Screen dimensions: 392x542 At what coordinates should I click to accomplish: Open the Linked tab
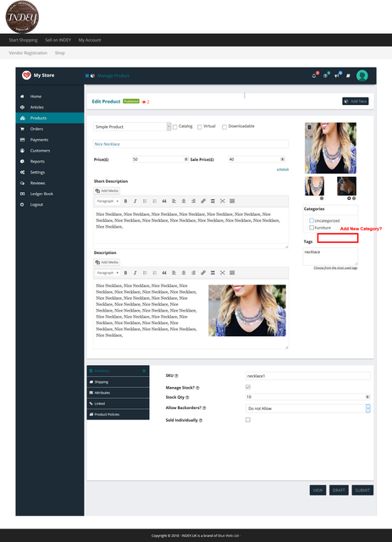(119, 403)
